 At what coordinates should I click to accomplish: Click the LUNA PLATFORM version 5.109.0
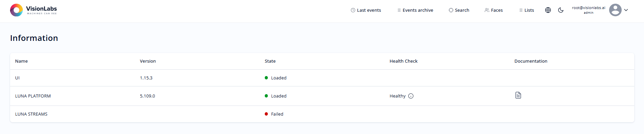tap(147, 96)
